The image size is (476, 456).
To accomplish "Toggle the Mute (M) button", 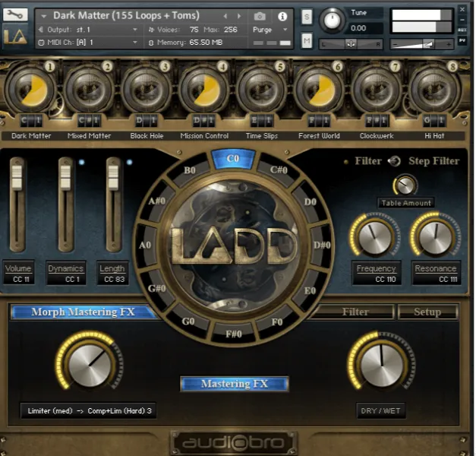I will [x=307, y=41].
